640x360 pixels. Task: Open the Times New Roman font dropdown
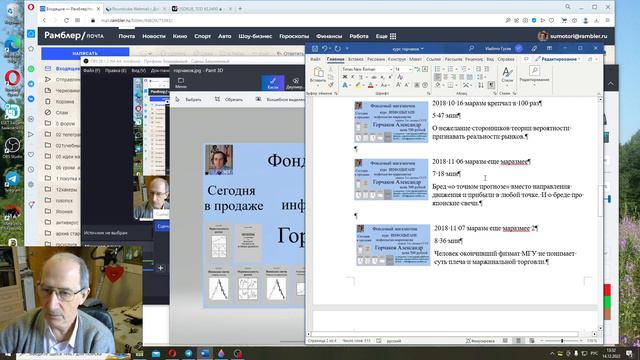[391, 69]
